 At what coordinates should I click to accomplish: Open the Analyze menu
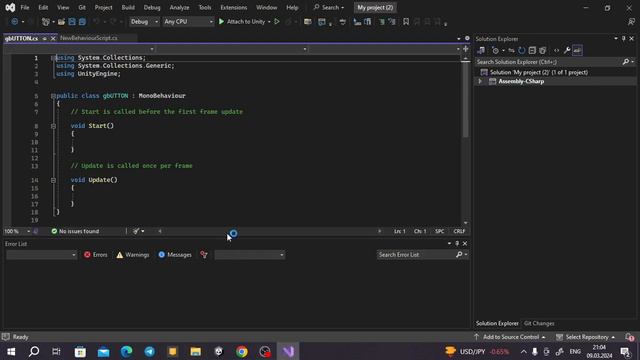click(179, 7)
